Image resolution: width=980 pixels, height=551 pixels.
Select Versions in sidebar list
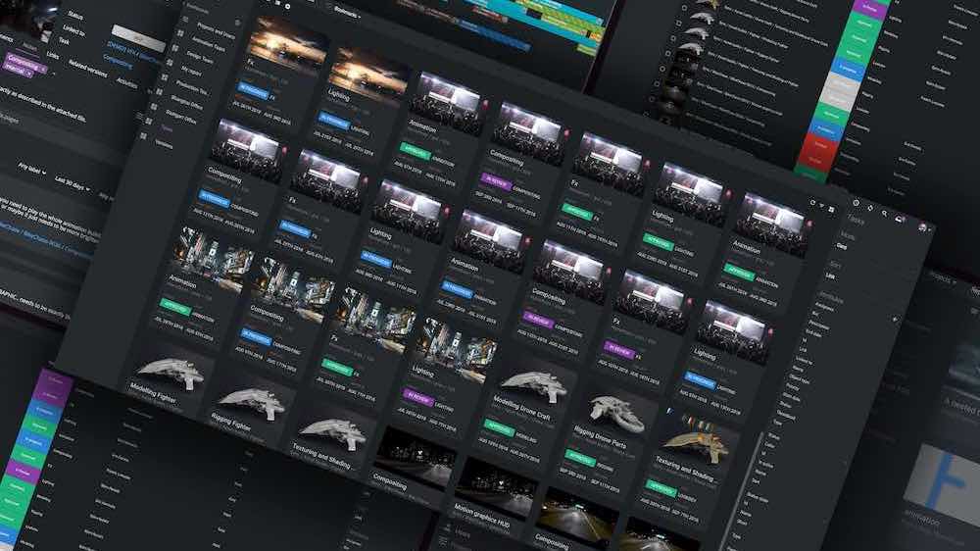tap(163, 143)
